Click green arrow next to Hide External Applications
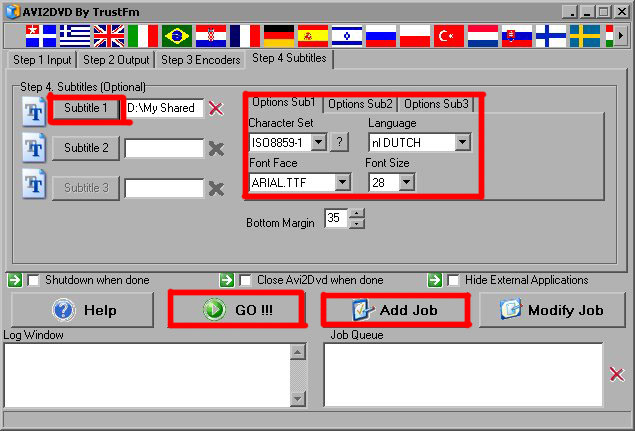 pos(435,280)
